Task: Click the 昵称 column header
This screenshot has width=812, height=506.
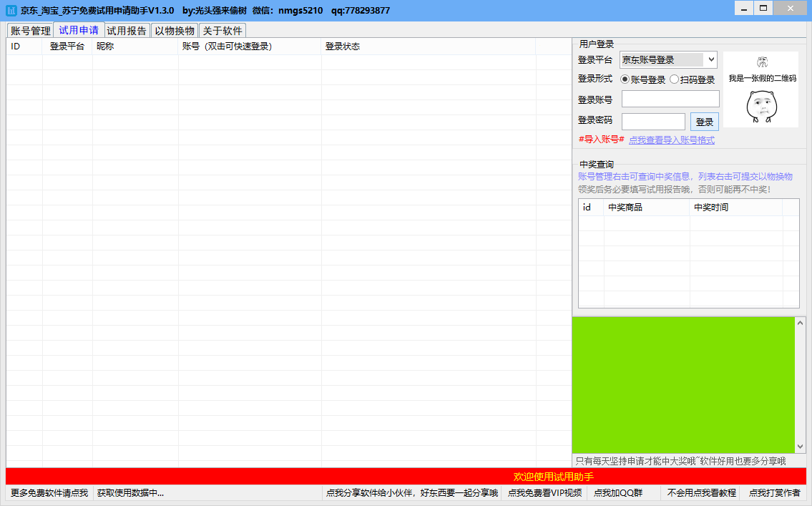Action: tap(135, 46)
